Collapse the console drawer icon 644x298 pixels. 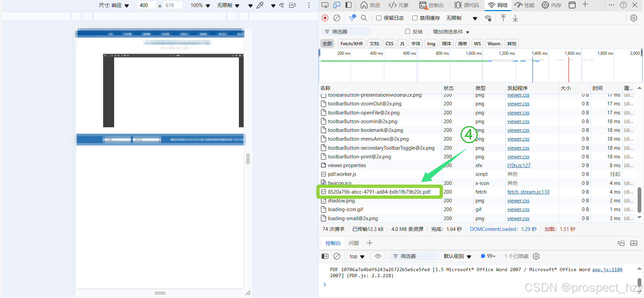tap(634, 243)
